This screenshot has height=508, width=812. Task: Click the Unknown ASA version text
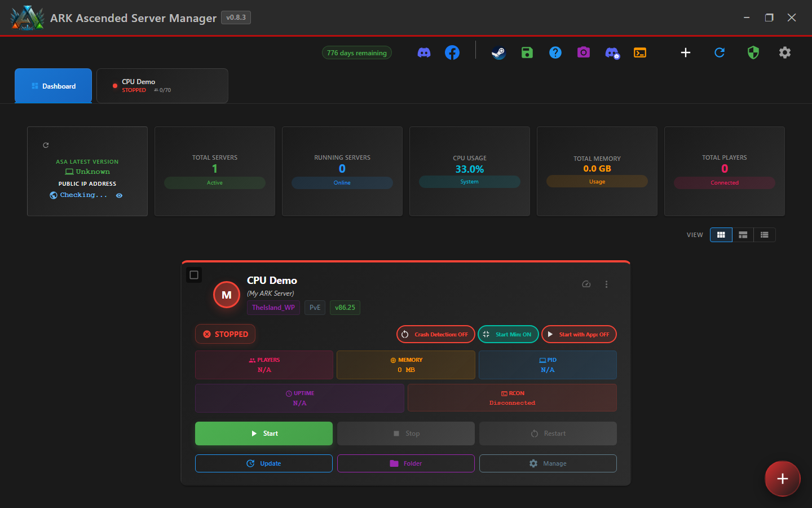(92, 172)
